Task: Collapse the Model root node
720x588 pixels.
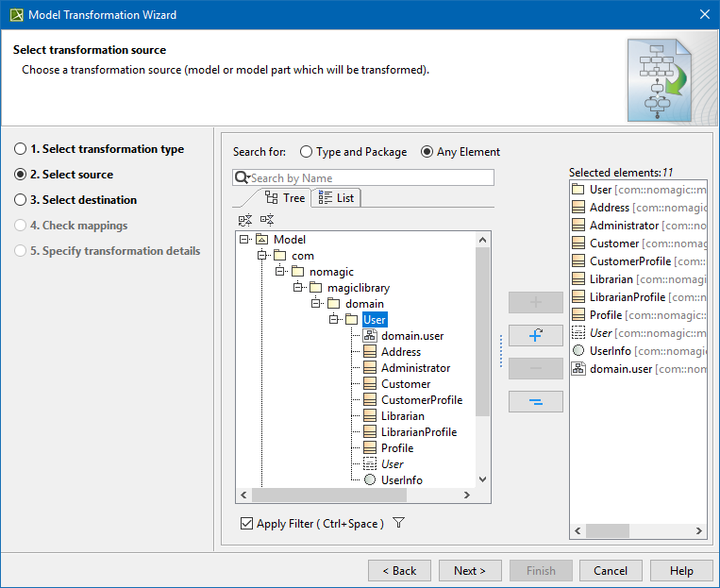Action: [245, 240]
